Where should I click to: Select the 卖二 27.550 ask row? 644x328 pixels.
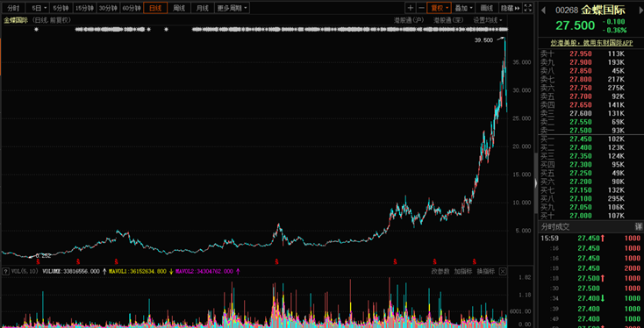pyautogui.click(x=591, y=122)
